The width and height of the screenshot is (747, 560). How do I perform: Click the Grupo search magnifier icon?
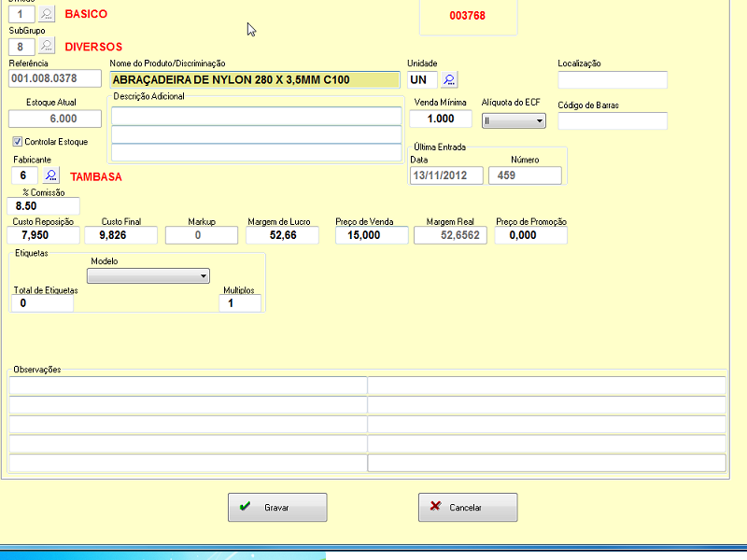point(47,14)
